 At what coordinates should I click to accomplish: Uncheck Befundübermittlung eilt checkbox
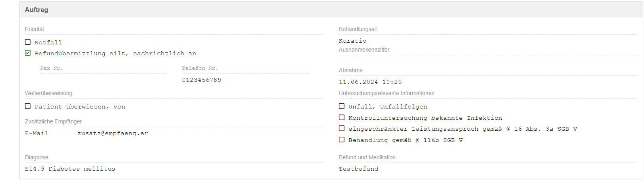point(28,53)
